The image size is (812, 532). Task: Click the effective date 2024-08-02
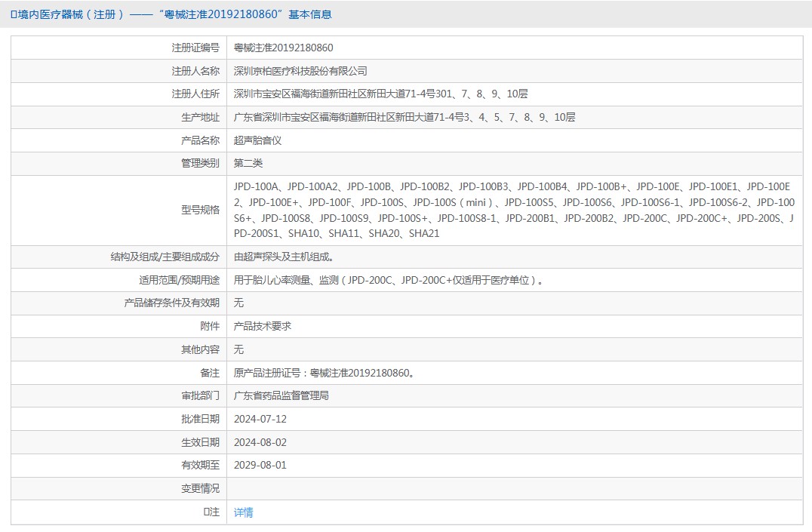click(260, 443)
